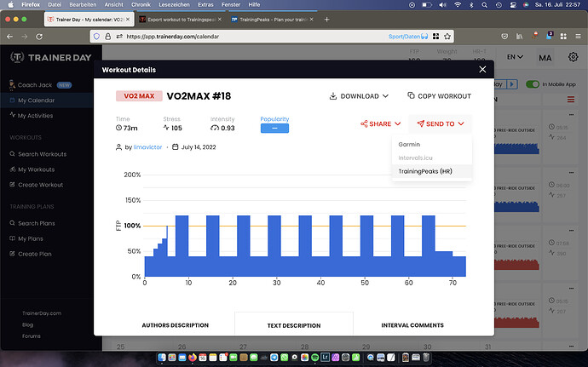Open the DOWNLOAD dropdown
Viewport: 588px width, 367px height.
(359, 96)
